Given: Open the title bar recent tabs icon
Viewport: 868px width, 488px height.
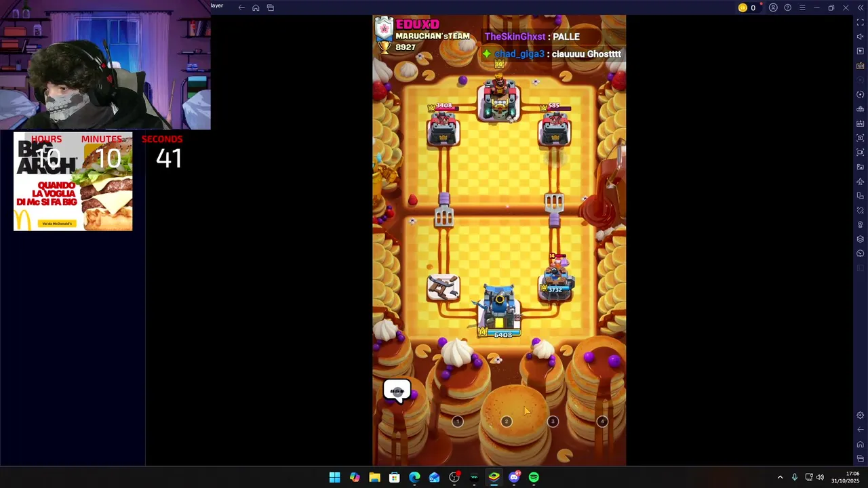Looking at the screenshot, I should [x=270, y=7].
